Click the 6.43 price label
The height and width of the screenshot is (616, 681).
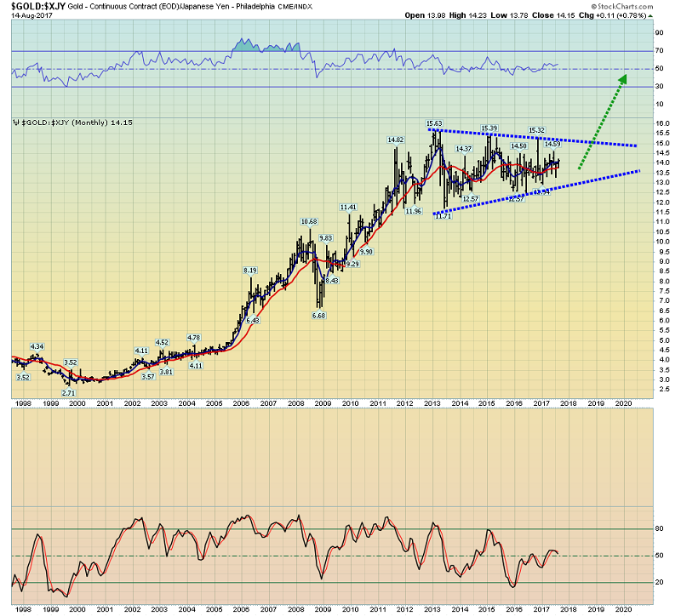253,321
